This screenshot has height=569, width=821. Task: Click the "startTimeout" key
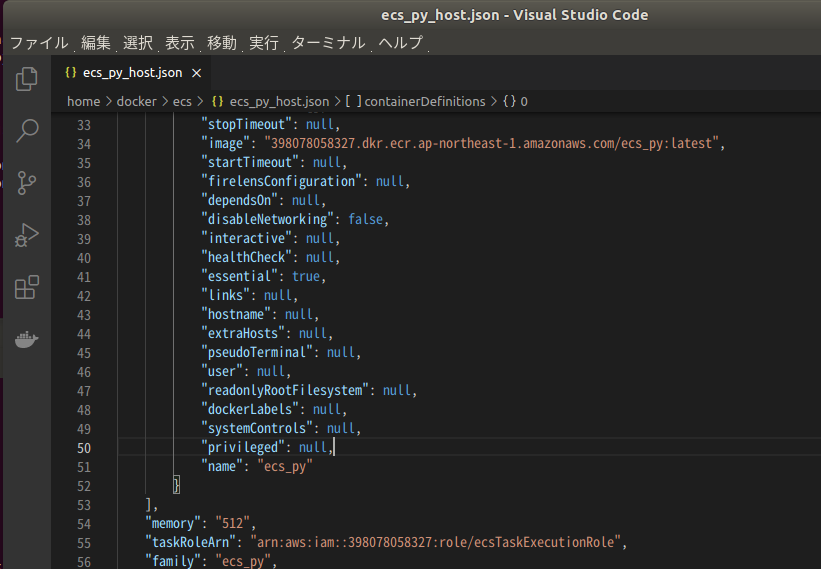[250, 162]
